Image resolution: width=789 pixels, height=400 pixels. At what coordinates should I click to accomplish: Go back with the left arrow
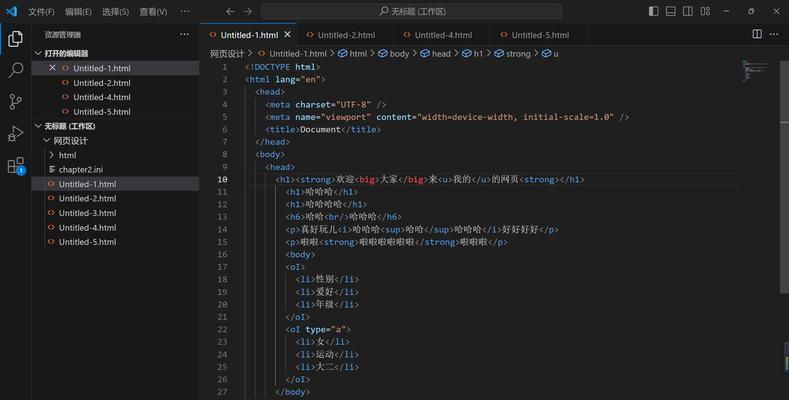pyautogui.click(x=230, y=11)
